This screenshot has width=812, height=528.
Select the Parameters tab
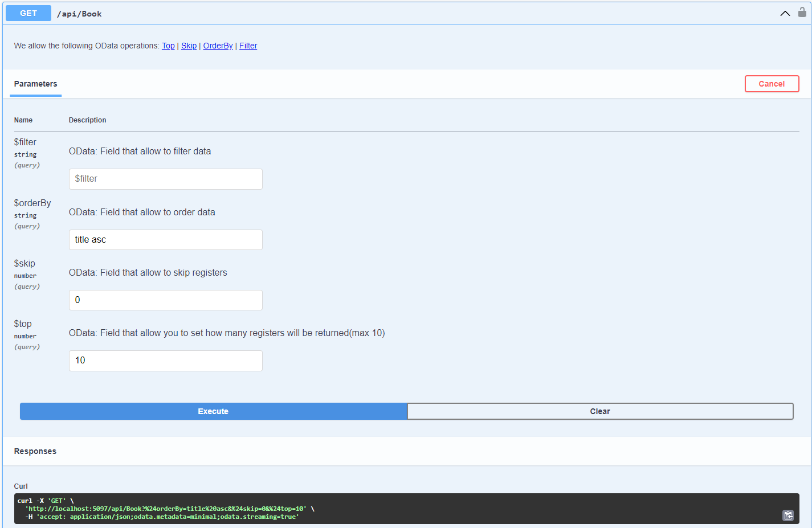pyautogui.click(x=35, y=84)
